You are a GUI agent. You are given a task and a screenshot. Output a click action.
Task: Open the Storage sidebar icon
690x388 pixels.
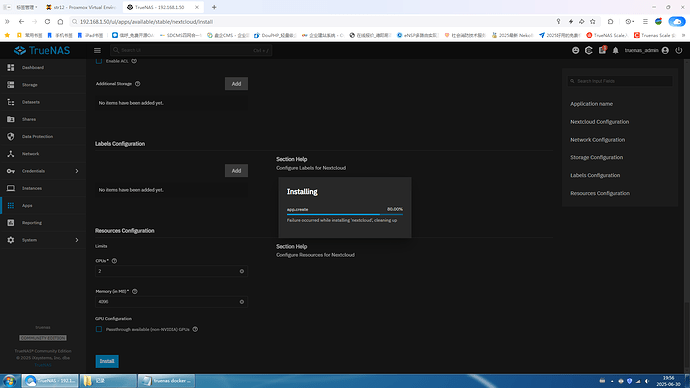[x=11, y=84]
